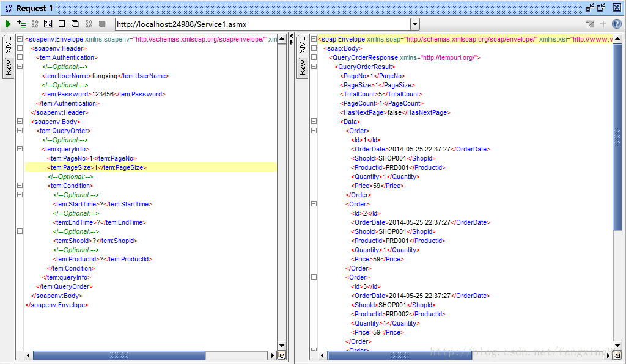This screenshot has width=626, height=364.
Task: Collapse the tem:queryInfo node
Action: [x=20, y=148]
